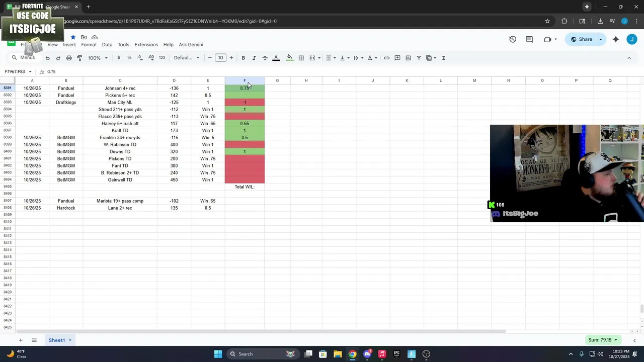Decrease decimal places icon
The height and width of the screenshot is (362, 644).
pos(140,58)
